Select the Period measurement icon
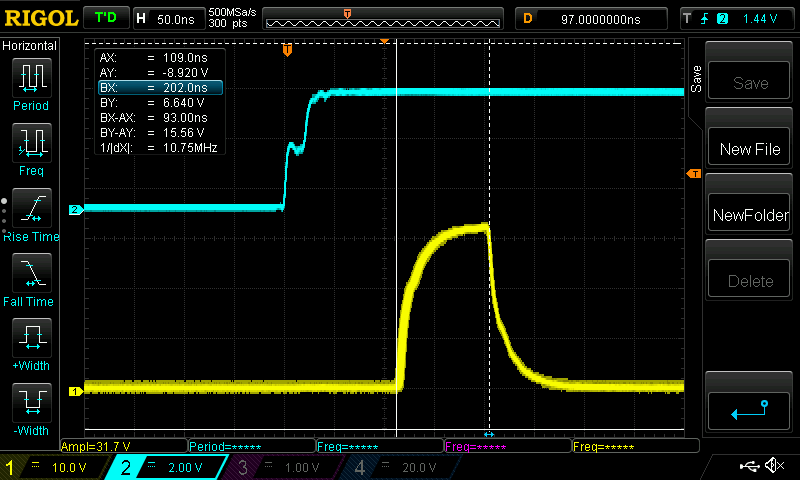800x480 pixels. point(31,80)
